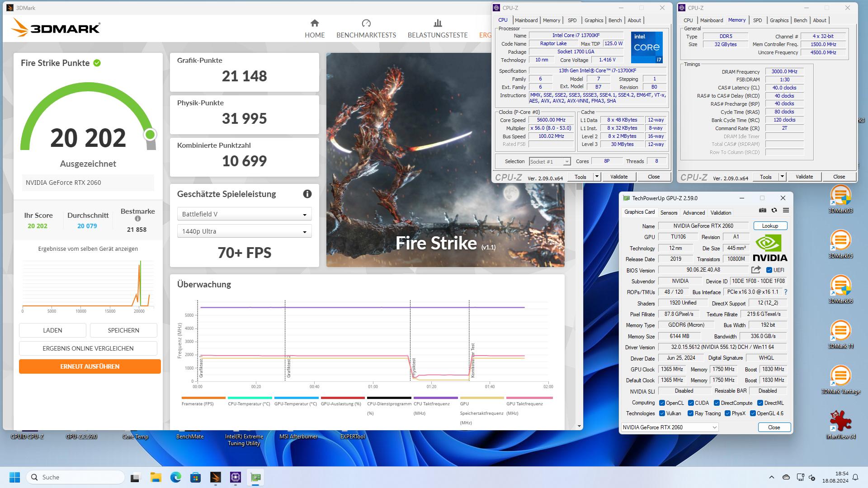Click Lookup button in GPU-Z
The width and height of the screenshot is (868, 488).
(x=770, y=226)
